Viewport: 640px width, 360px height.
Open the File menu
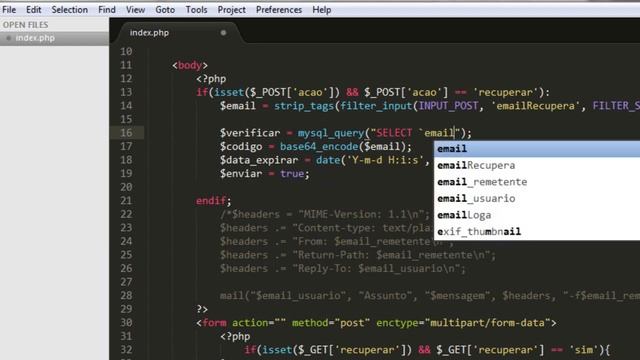coord(9,9)
